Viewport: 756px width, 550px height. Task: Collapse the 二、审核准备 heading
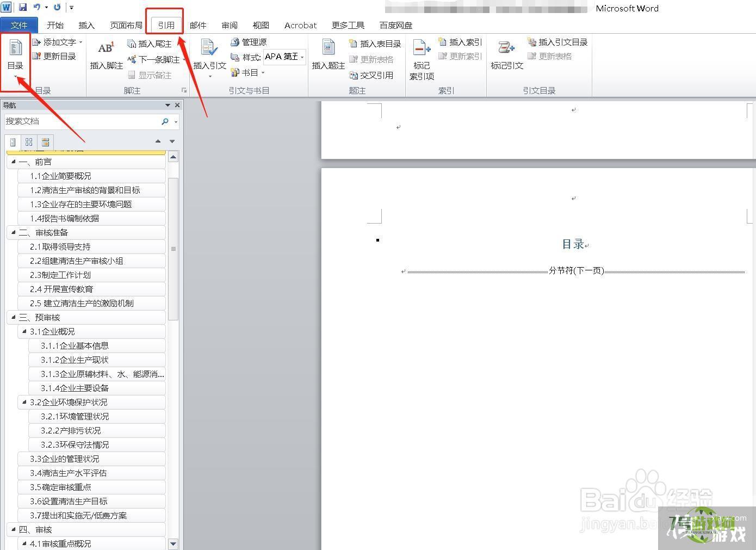[x=14, y=232]
